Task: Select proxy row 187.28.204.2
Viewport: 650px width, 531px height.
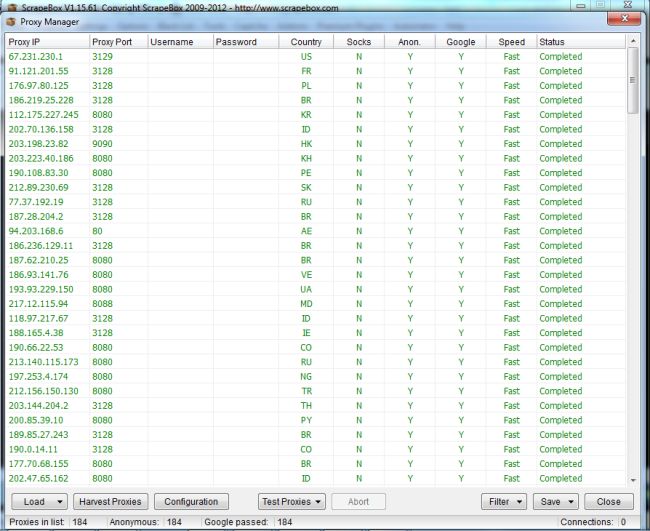Action: 315,216
